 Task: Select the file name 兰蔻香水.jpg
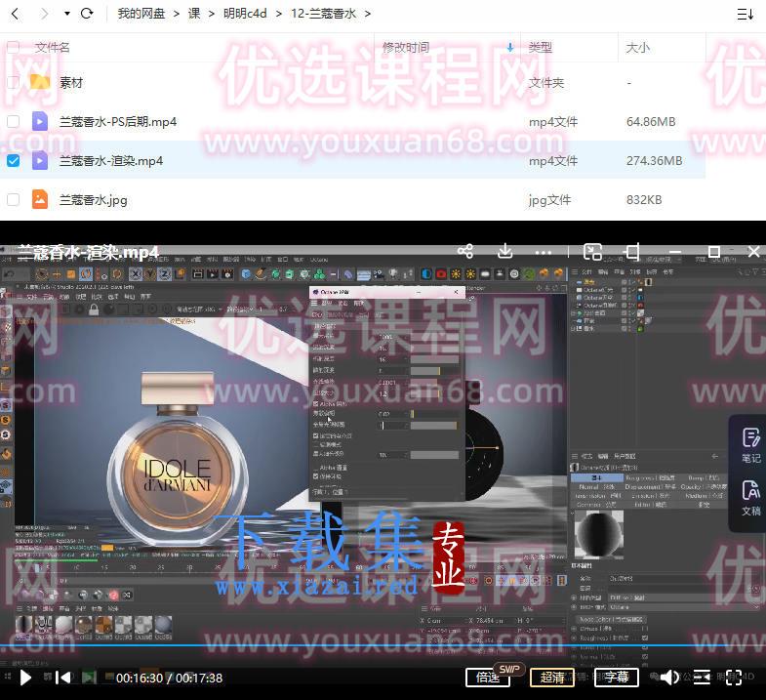(94, 200)
